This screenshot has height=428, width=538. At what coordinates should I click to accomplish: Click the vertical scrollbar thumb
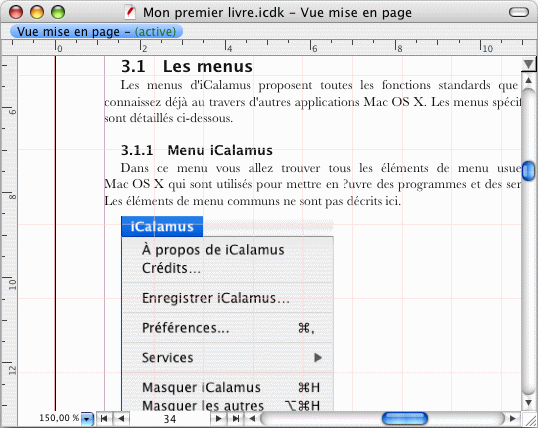tap(528, 171)
